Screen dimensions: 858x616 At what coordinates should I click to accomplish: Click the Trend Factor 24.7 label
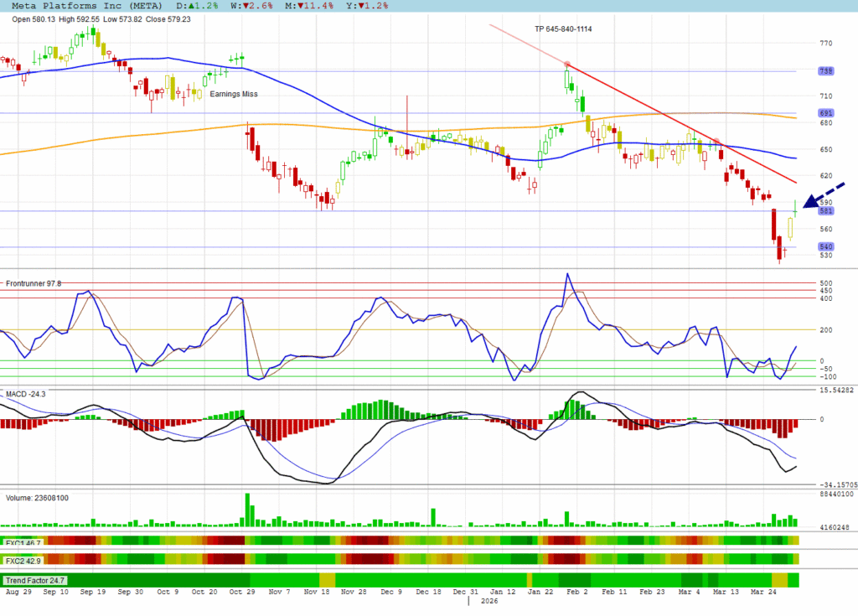tap(35, 580)
